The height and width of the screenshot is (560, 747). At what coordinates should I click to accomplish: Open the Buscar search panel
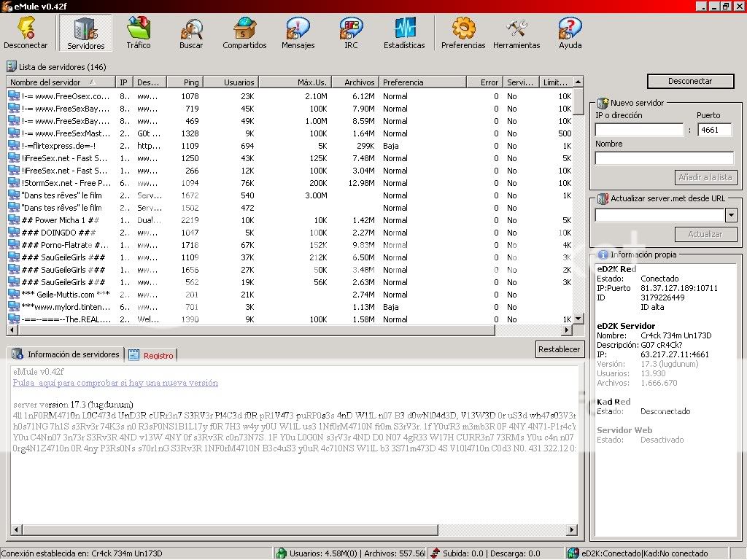191,34
